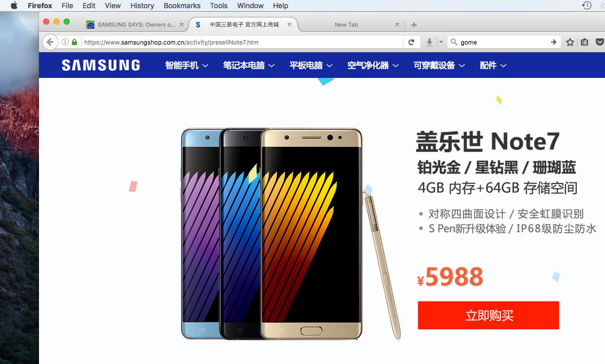This screenshot has width=605, height=364.
Task: Show bookmarks list icon
Action: [x=584, y=42]
